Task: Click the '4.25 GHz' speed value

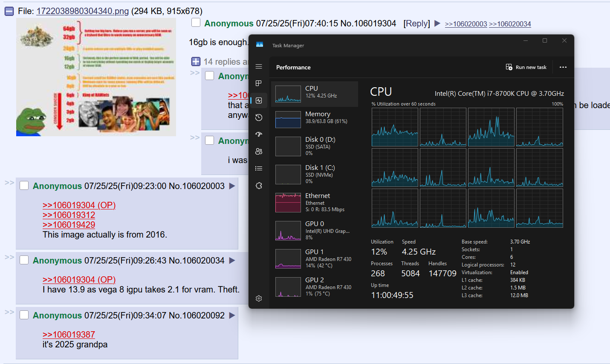Action: pos(419,252)
